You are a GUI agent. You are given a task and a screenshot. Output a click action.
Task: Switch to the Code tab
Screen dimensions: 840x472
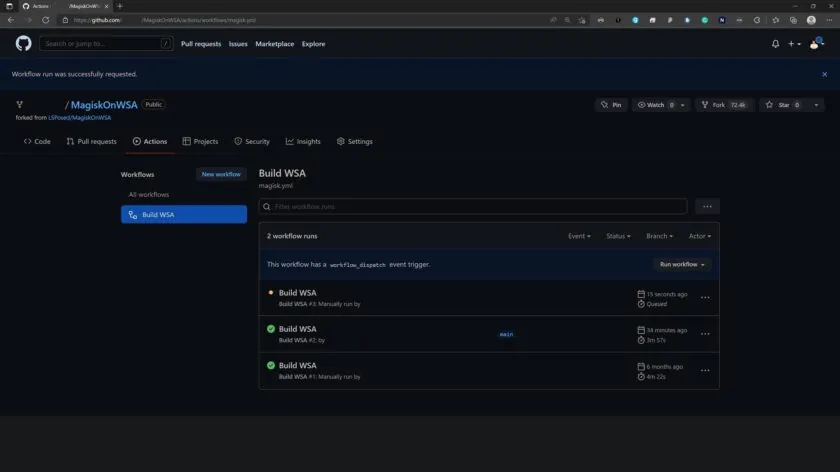click(37, 142)
